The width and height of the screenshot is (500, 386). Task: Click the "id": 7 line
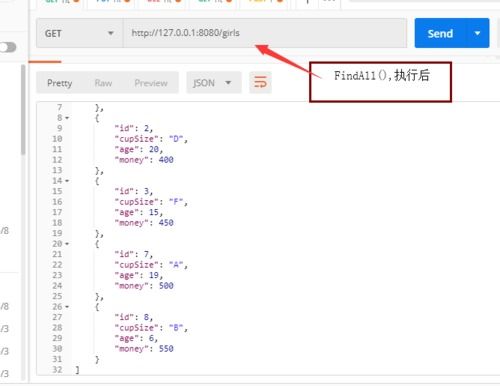click(134, 254)
